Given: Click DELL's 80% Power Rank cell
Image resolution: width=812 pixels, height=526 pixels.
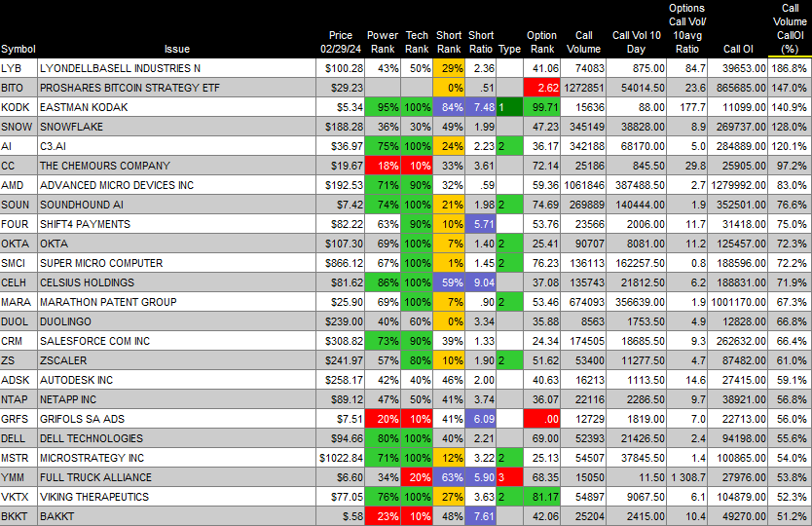Looking at the screenshot, I should (383, 438).
